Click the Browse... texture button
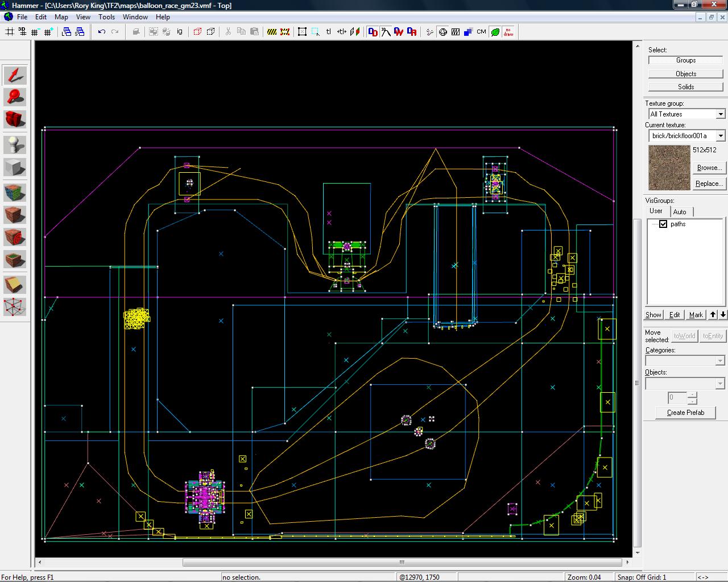 [709, 168]
